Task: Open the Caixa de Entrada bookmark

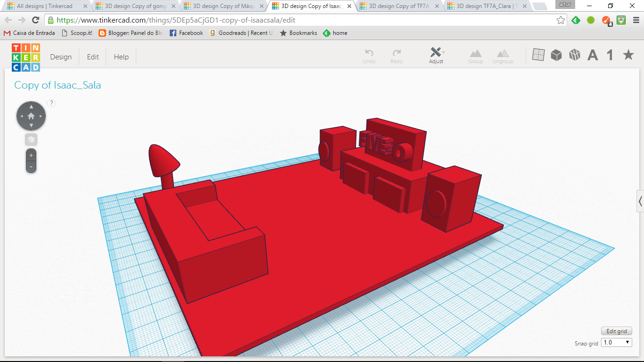Action: [x=29, y=33]
